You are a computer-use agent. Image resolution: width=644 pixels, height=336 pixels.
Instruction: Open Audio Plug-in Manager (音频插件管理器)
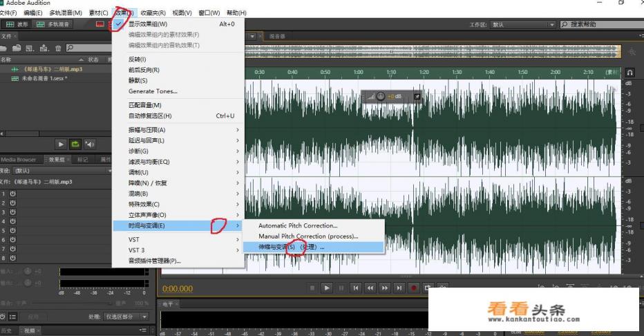154,261
